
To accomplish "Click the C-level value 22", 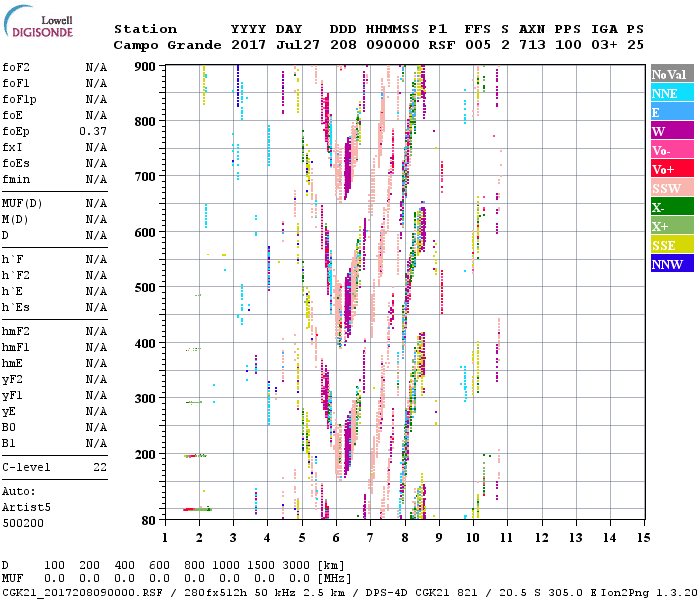I will pos(100,467).
